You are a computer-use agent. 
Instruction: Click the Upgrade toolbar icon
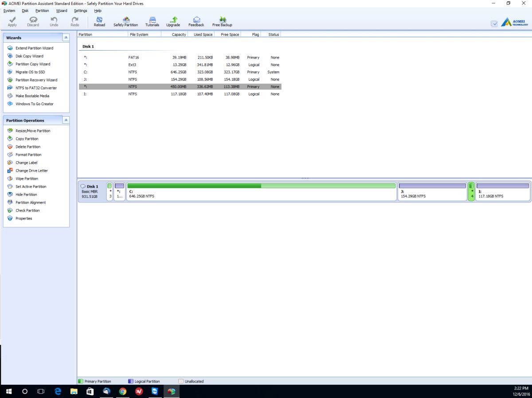click(173, 22)
